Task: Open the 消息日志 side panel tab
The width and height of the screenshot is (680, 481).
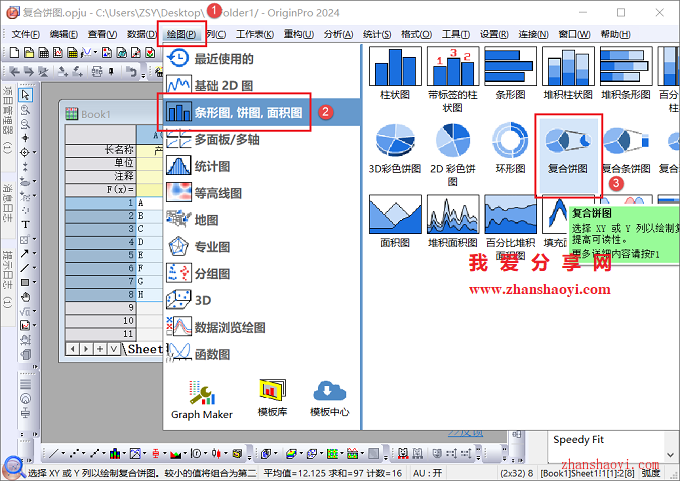Action: pyautogui.click(x=8, y=203)
